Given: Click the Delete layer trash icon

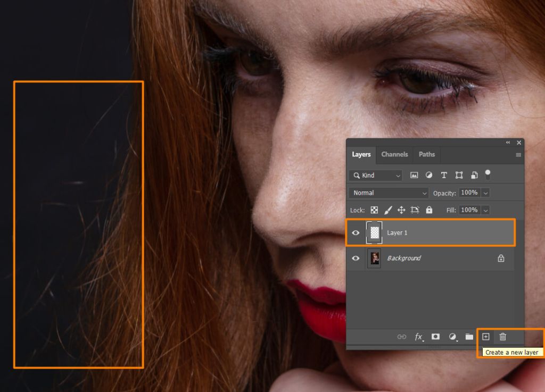Looking at the screenshot, I should pyautogui.click(x=502, y=337).
